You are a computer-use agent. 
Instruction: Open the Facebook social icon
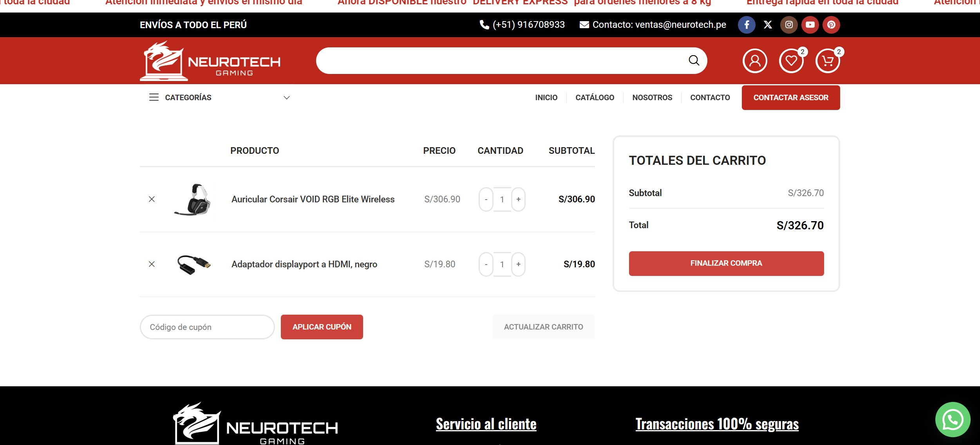point(747,25)
